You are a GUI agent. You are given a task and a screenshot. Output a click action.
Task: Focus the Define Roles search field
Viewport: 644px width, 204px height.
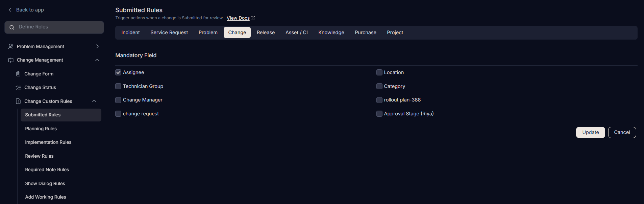[x=54, y=27]
